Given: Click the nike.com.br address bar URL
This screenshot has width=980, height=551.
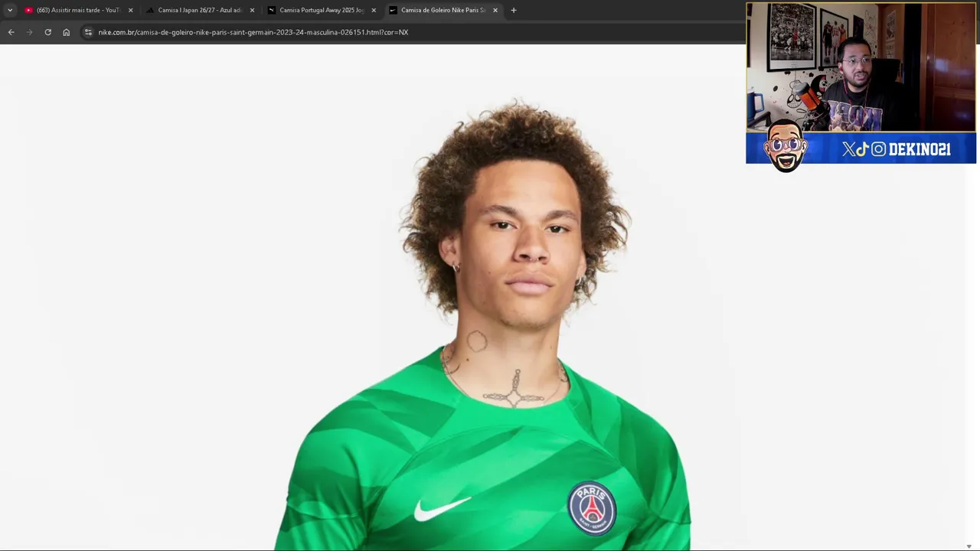Looking at the screenshot, I should click(253, 32).
